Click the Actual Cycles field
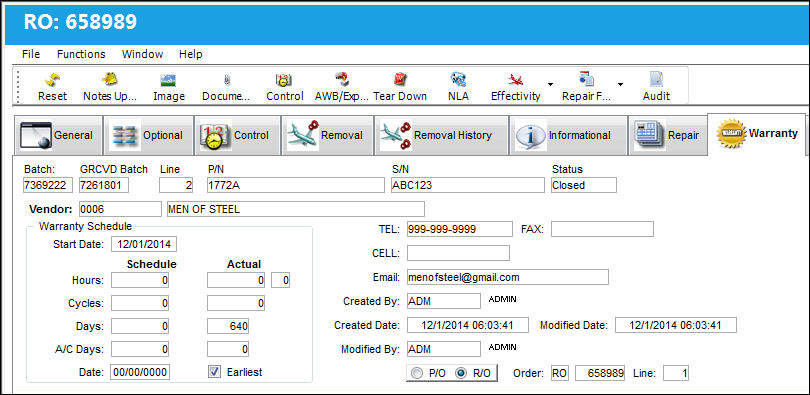Screen dimensions: 810x395 [236, 304]
